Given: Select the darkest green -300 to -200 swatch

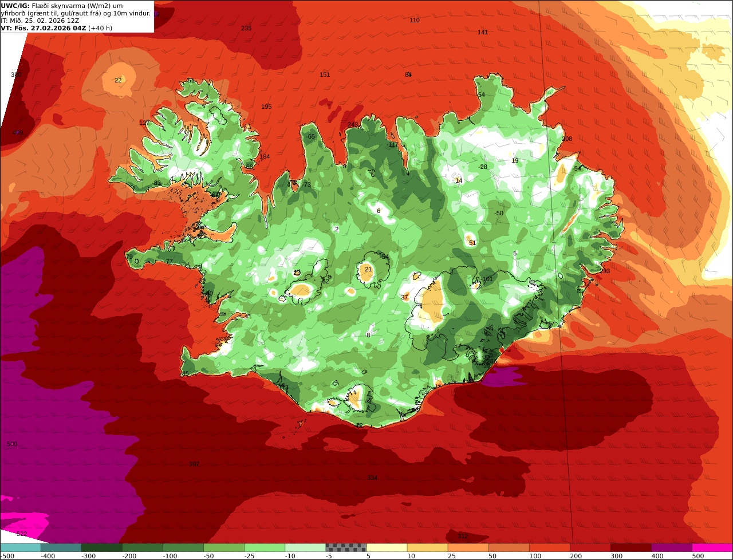Looking at the screenshot, I should point(102,547).
